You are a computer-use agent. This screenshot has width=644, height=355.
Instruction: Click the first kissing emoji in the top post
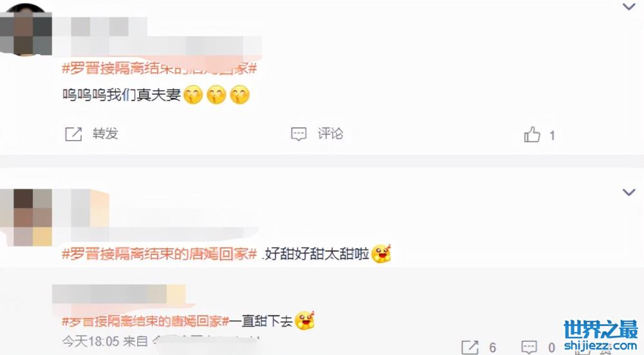[x=193, y=95]
